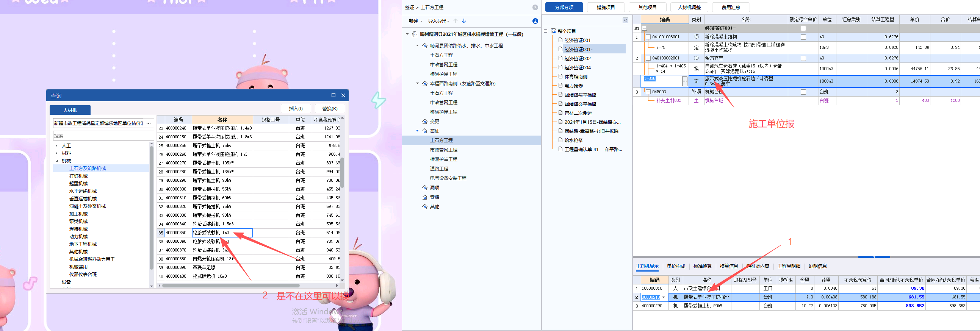Click house icon beside 幸福西路南侧 node
This screenshot has height=331, width=980.
coord(425,84)
